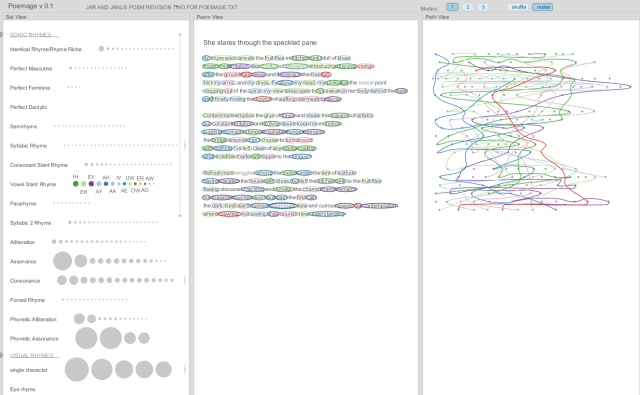Screen dimensions: 640x395
Task: Click the Syllabic Rhyme label
Action: click(x=29, y=146)
